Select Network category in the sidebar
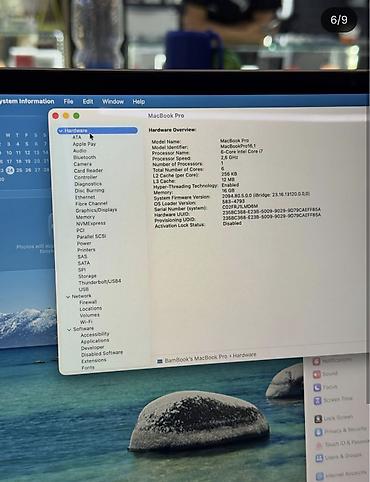This screenshot has height=482, width=370. (x=81, y=296)
